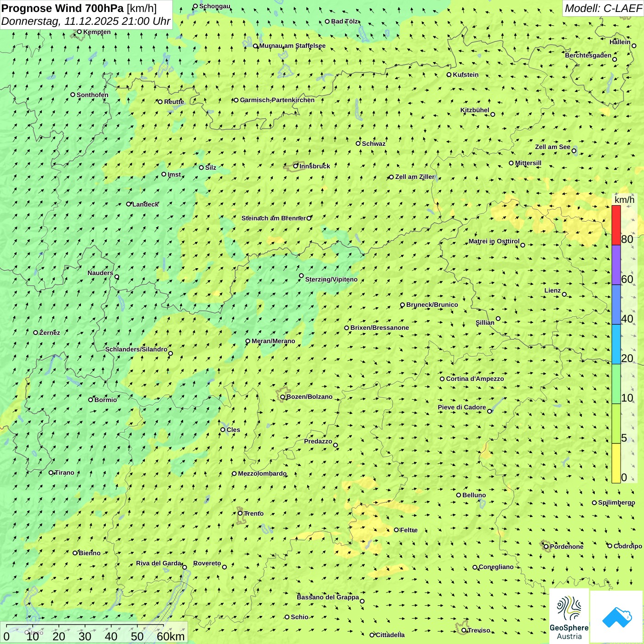Click the '60km' scale bar label
Image resolution: width=644 pixels, height=644 pixels.
point(171,636)
